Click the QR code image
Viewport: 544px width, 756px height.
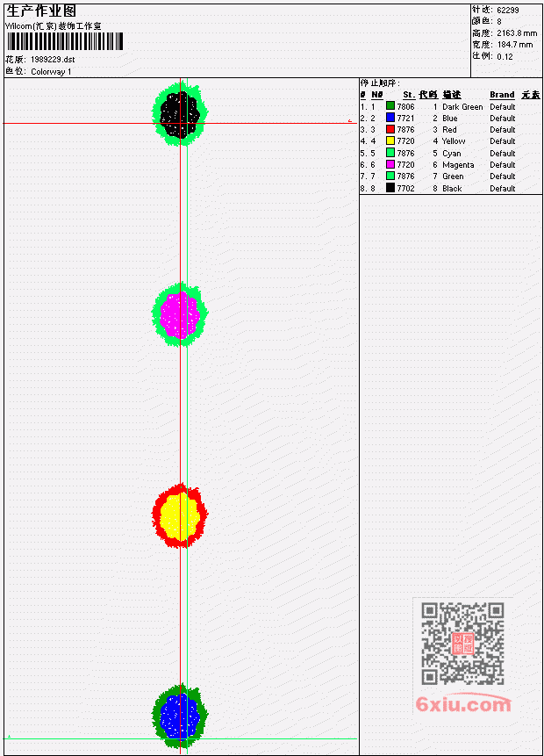(x=462, y=644)
